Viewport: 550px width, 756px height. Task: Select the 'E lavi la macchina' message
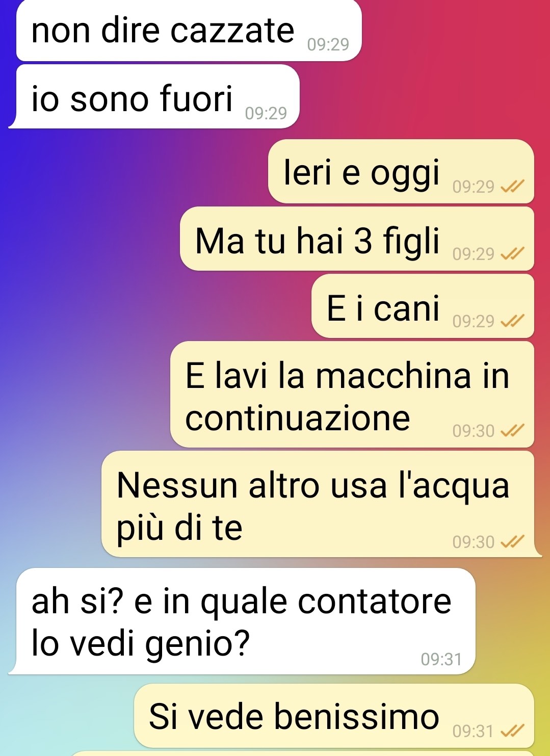[352, 395]
